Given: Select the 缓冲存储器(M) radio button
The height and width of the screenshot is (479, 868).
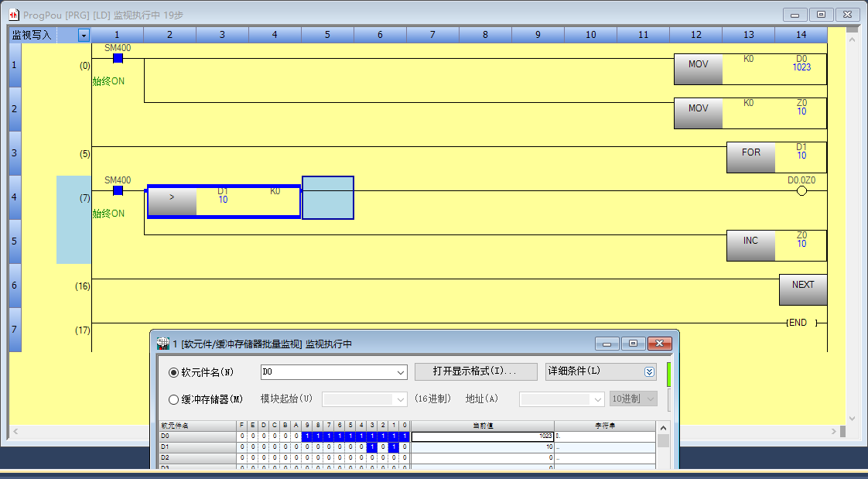Looking at the screenshot, I should pyautogui.click(x=173, y=399).
